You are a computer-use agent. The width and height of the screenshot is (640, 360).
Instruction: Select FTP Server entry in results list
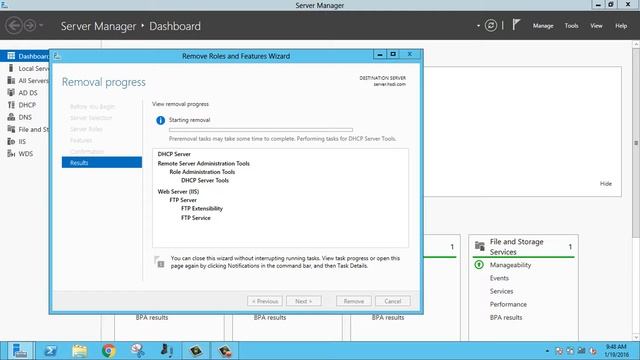183,200
